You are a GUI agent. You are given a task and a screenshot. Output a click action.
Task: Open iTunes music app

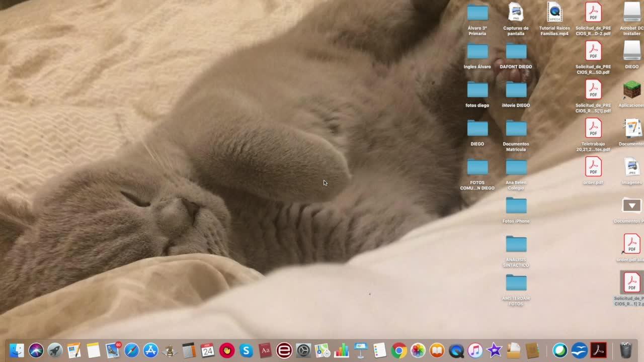click(x=475, y=350)
